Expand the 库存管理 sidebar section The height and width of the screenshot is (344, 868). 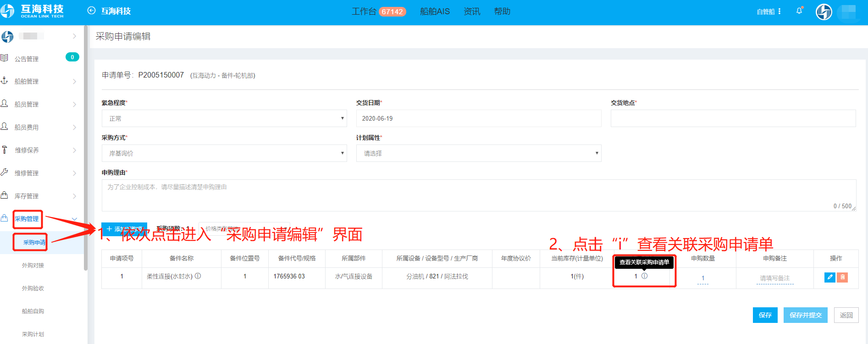[x=74, y=196]
